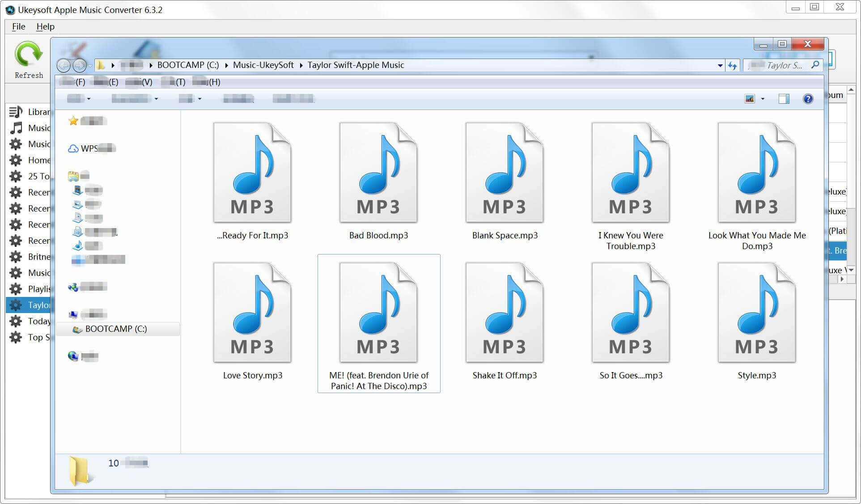The width and height of the screenshot is (861, 504).
Task: Select the Look What You Made Me Do.mp3 icon
Action: [757, 173]
